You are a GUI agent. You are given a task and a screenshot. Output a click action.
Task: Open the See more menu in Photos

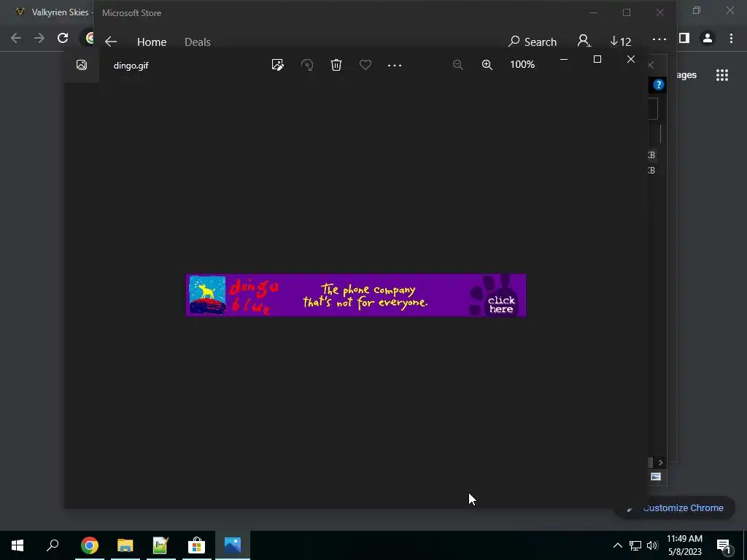point(395,65)
